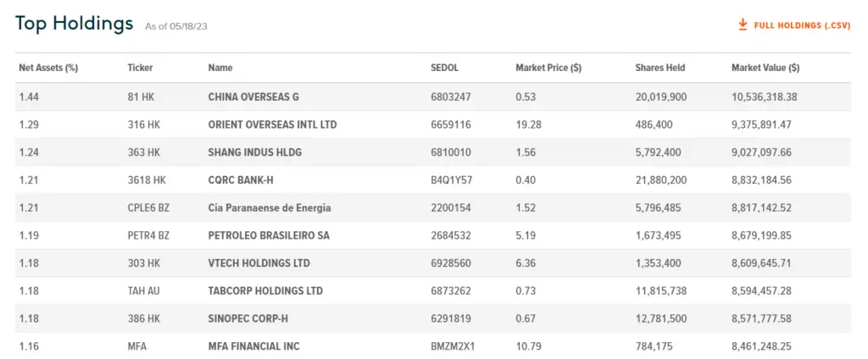Click CHINA OVERSEAS G name
The image size is (868, 359).
(x=253, y=97)
